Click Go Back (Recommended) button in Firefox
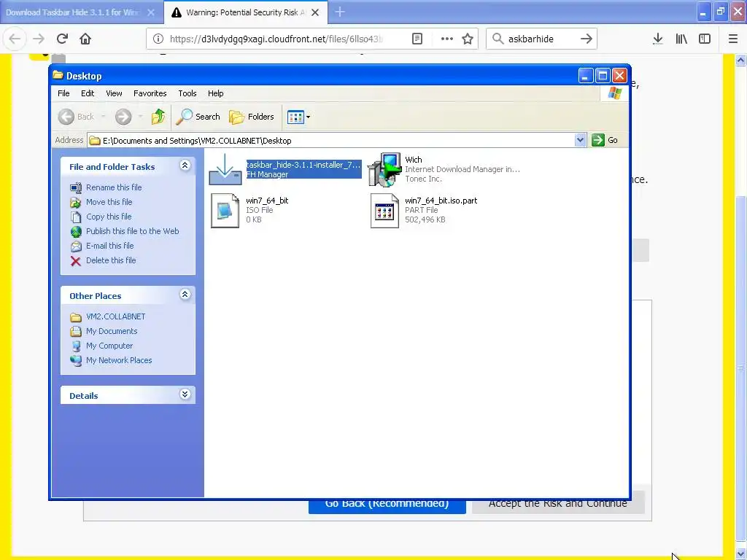747x560 pixels. (387, 506)
